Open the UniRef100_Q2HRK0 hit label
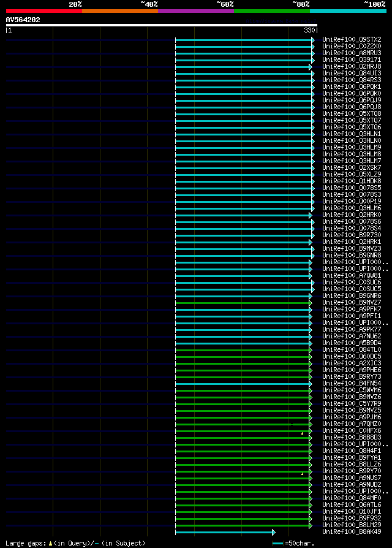Screen dimensions: 392x548 tap(352, 215)
